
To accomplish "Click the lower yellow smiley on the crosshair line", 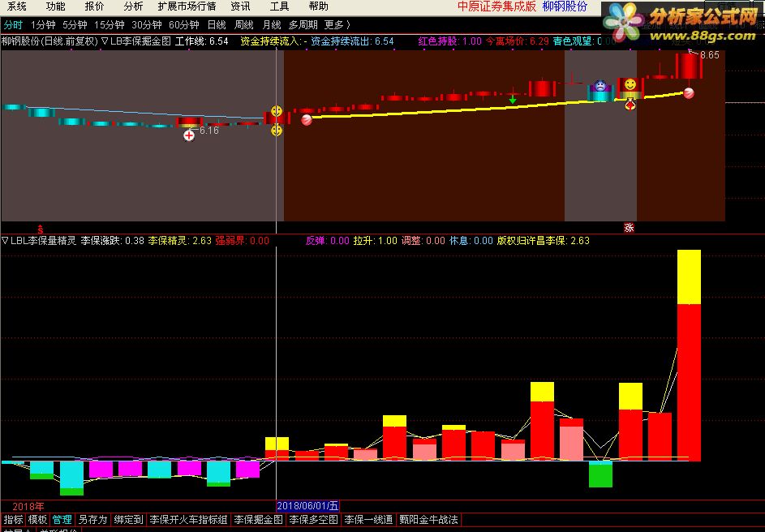I will [x=277, y=131].
